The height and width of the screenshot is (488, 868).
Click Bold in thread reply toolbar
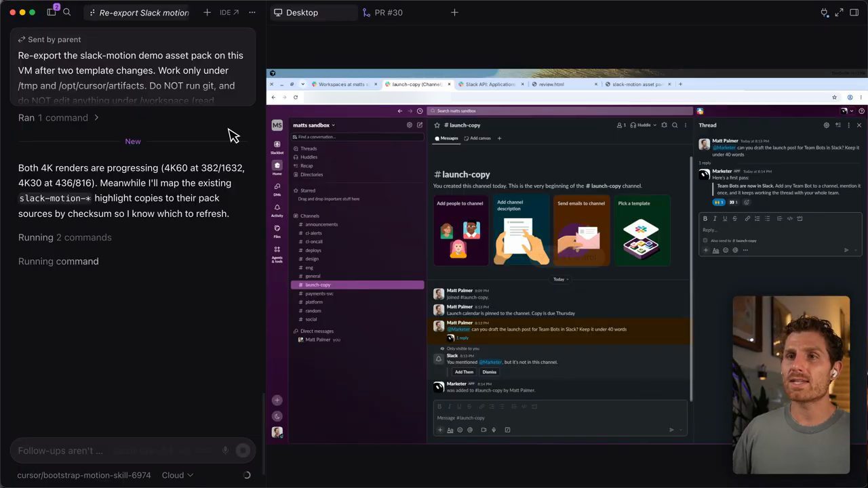click(705, 218)
